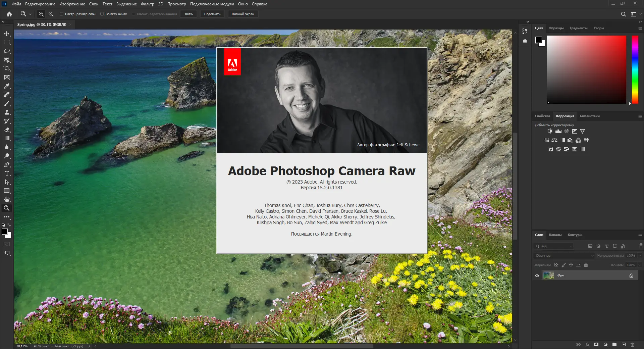Select the Lasso tool
The height and width of the screenshot is (349, 644).
tap(7, 51)
